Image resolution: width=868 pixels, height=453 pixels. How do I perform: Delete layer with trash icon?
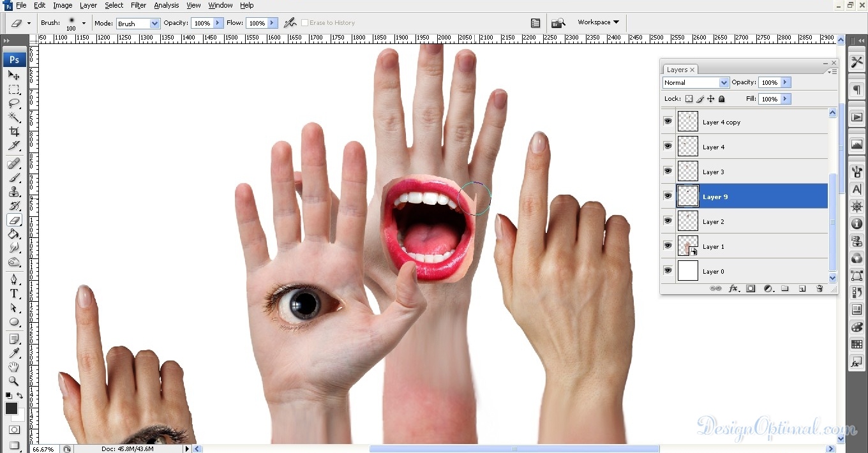tap(819, 288)
